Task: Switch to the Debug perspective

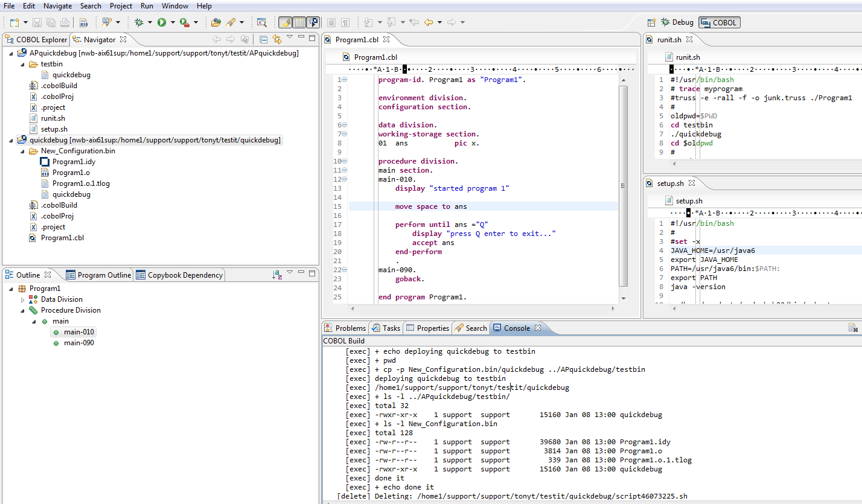Action: (677, 22)
